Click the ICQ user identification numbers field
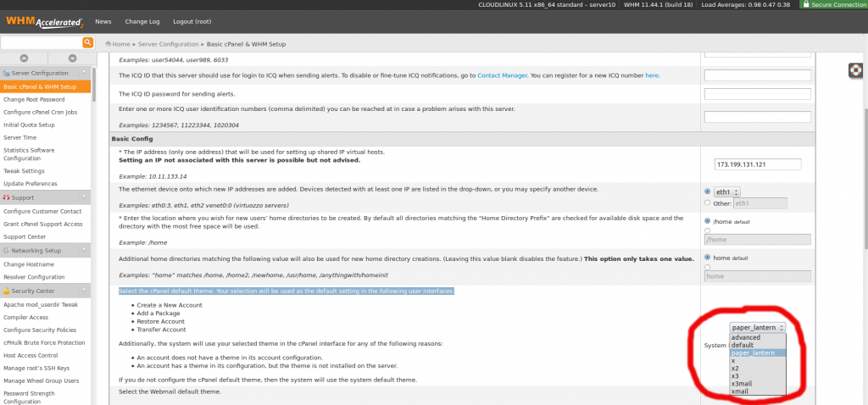The height and width of the screenshot is (405, 868). (757, 117)
